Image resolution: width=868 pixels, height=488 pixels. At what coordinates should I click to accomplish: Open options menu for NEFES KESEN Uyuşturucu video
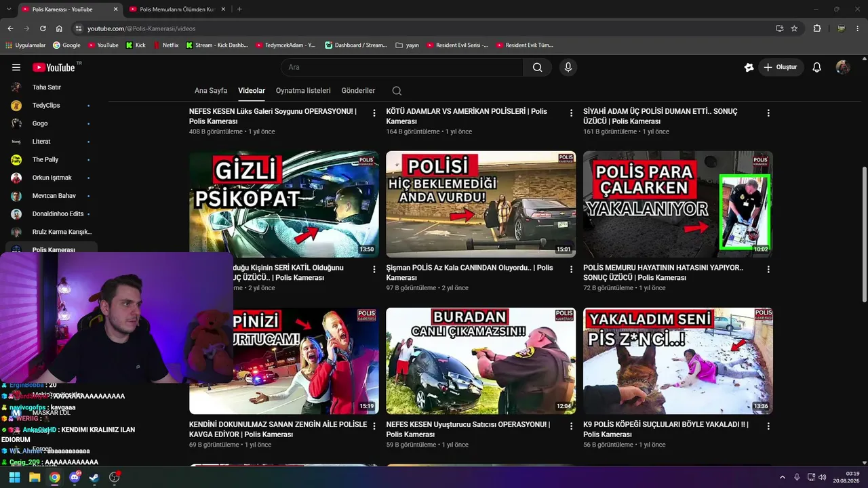click(x=571, y=426)
